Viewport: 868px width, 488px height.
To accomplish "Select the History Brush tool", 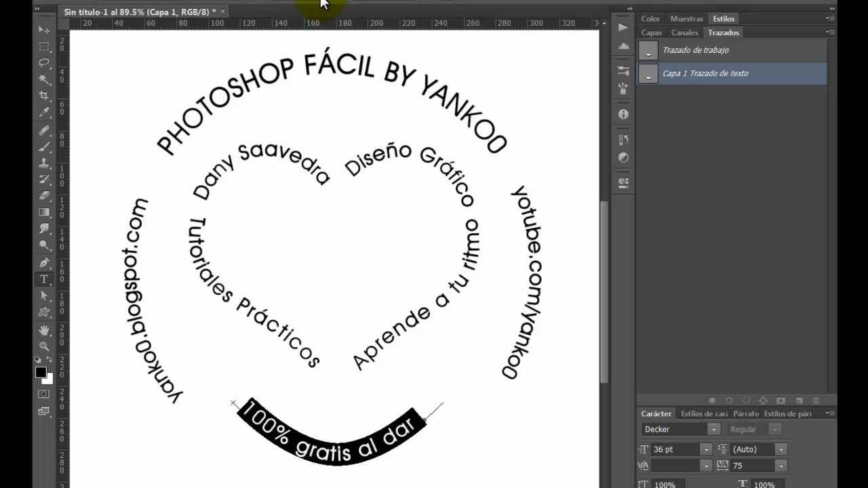I will 44,179.
